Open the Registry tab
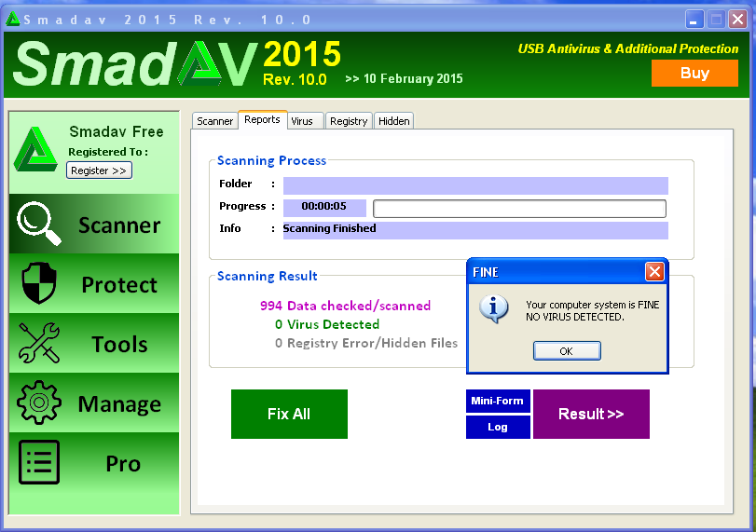756x532 pixels. pyautogui.click(x=349, y=121)
